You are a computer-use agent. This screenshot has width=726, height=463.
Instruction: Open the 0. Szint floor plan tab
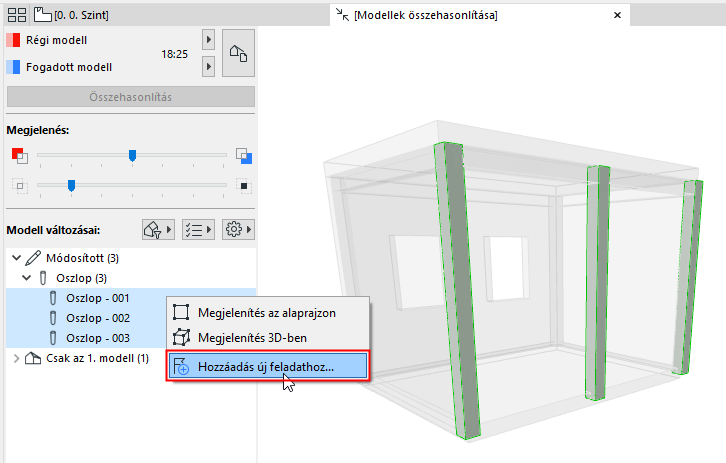click(72, 15)
